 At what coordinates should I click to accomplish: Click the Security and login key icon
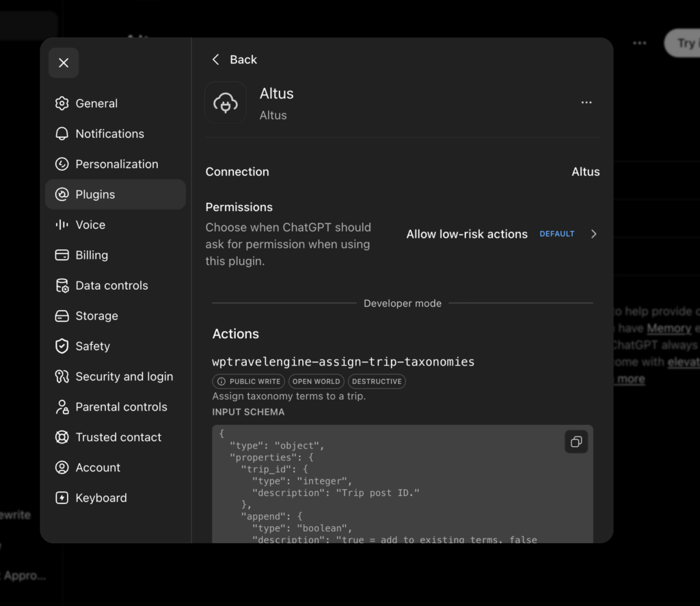tap(62, 376)
